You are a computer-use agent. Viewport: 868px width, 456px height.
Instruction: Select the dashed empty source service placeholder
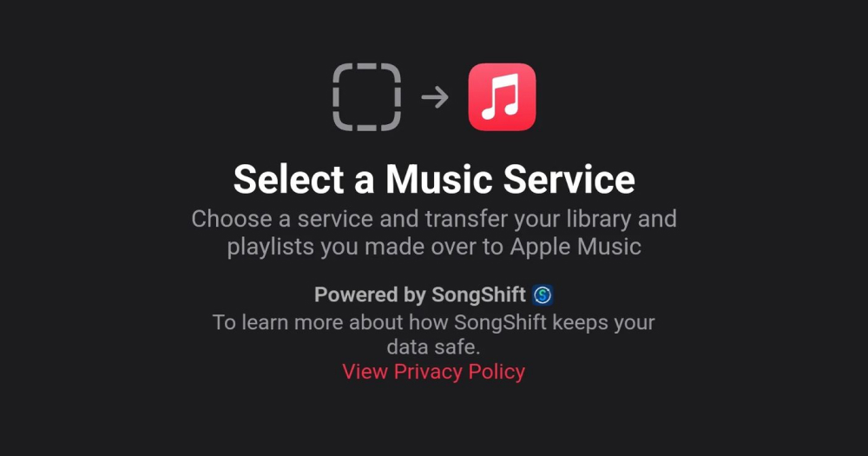click(366, 97)
